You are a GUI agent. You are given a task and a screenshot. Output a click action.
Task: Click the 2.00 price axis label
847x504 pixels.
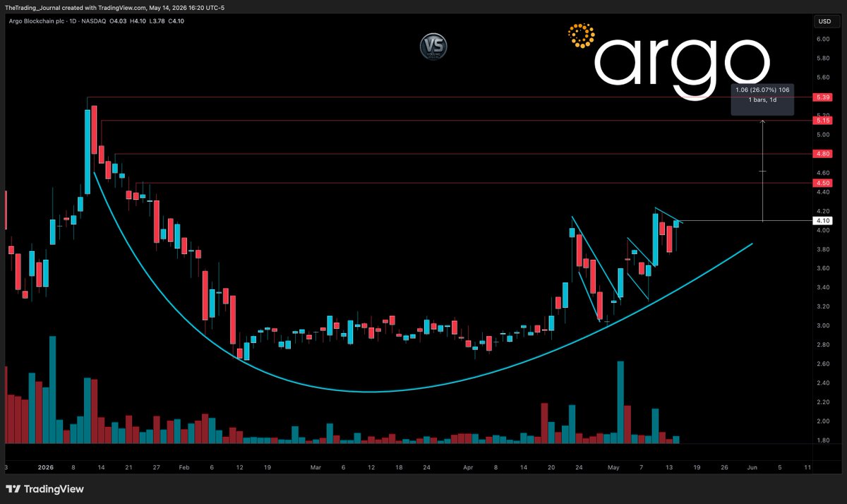pyautogui.click(x=823, y=421)
